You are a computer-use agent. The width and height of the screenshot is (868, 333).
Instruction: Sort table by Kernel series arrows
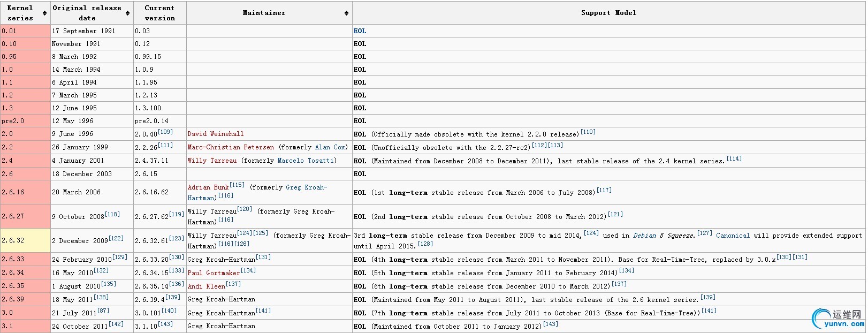coord(44,13)
